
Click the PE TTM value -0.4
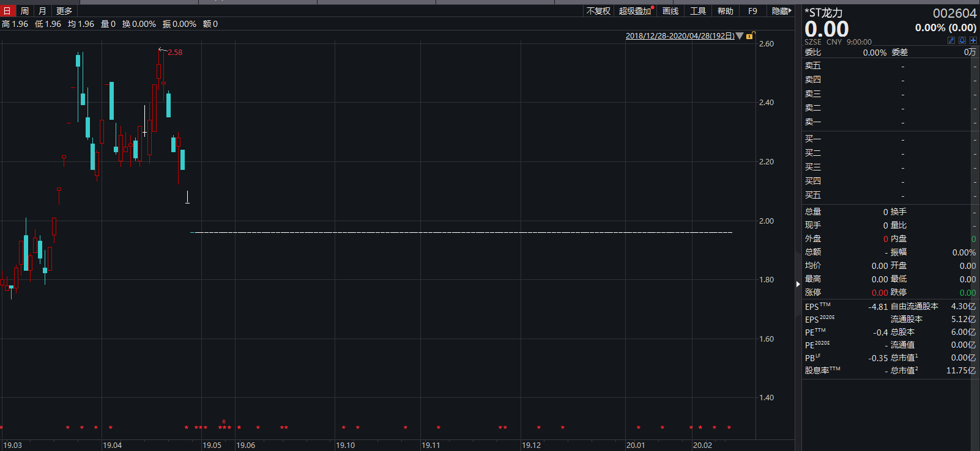tap(880, 332)
